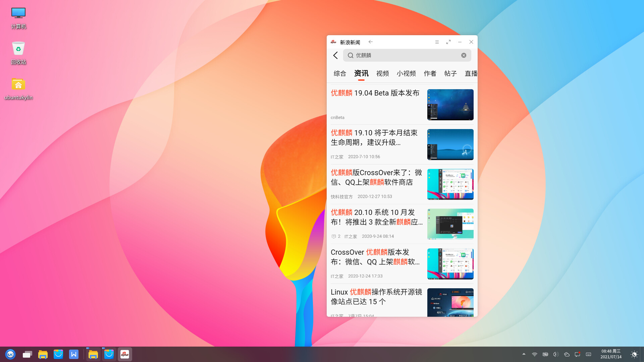Open the 小视频 tab

click(406, 73)
